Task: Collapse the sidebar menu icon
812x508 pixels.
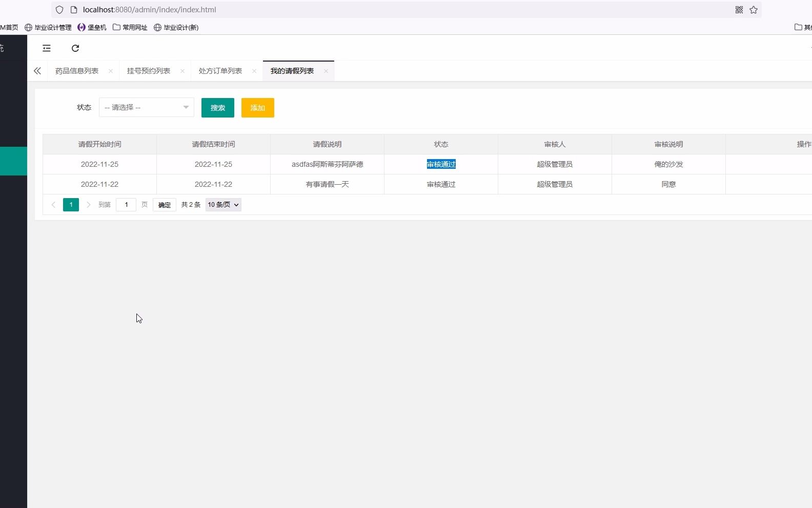Action: point(47,48)
